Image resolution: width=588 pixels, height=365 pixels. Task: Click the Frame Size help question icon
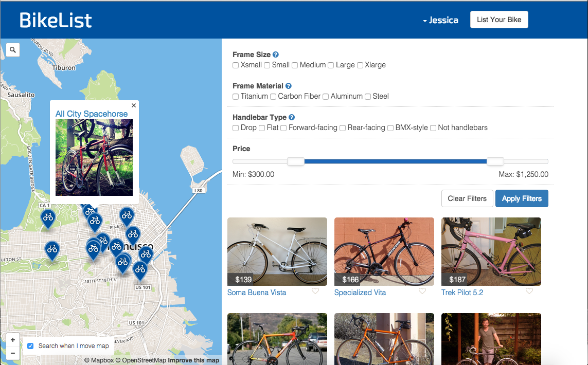276,54
